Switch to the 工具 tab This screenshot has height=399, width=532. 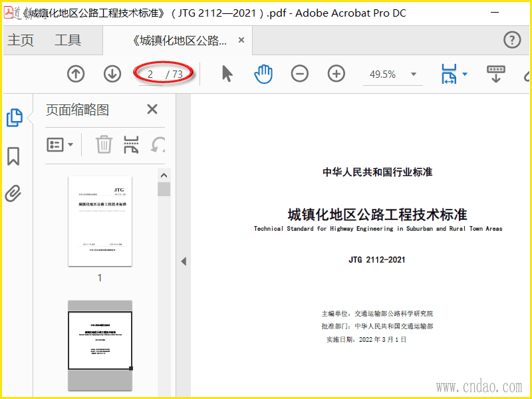click(x=68, y=40)
